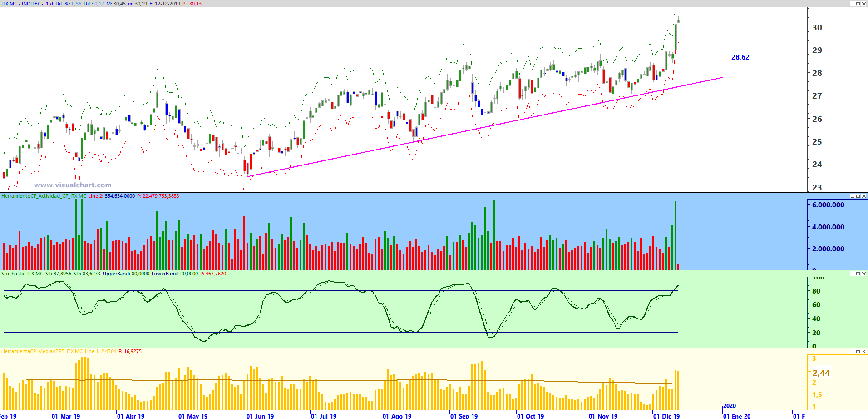Minimize the Stochastic indicator panel

click(852, 274)
